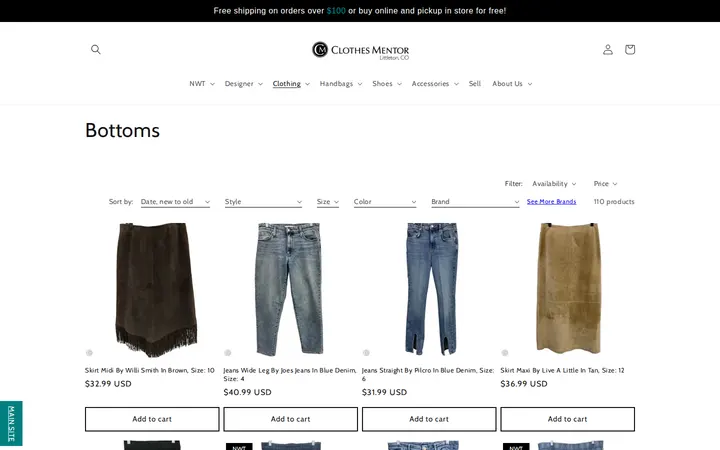Click the $31.99 USD price
The image size is (720, 450).
pyautogui.click(x=384, y=392)
